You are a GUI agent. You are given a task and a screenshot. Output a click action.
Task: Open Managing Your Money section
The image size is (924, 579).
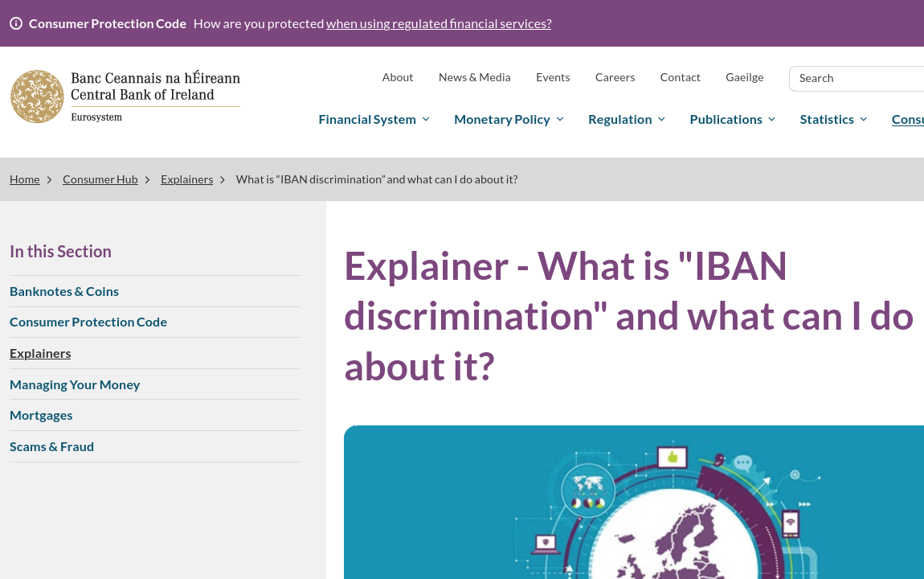click(x=75, y=384)
